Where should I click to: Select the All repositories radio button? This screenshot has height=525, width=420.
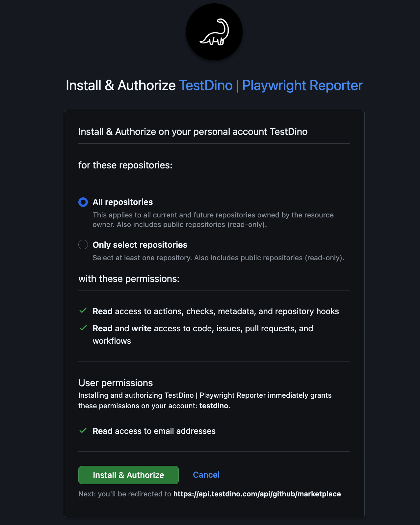pyautogui.click(x=83, y=202)
